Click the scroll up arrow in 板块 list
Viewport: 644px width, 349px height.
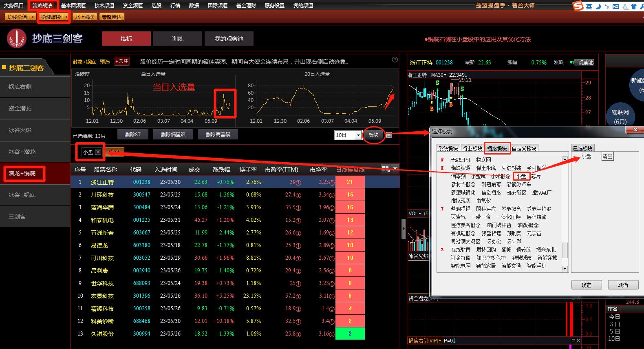pos(565,159)
